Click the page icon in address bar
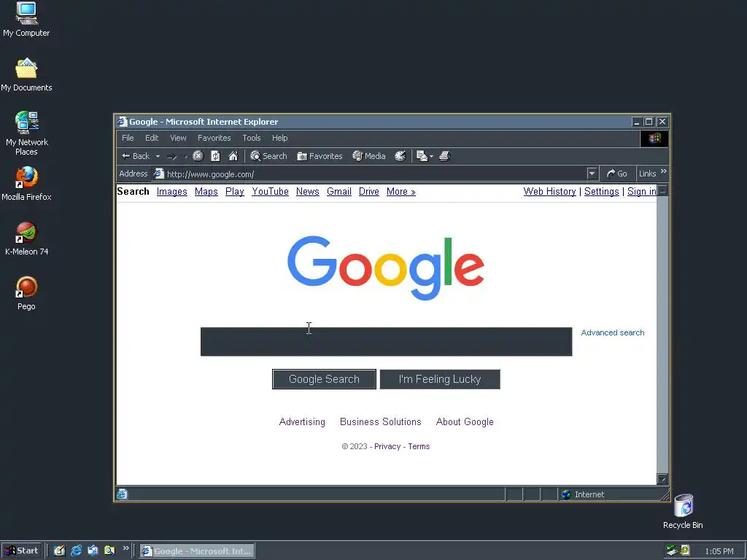The height and width of the screenshot is (560, 747). [x=158, y=174]
